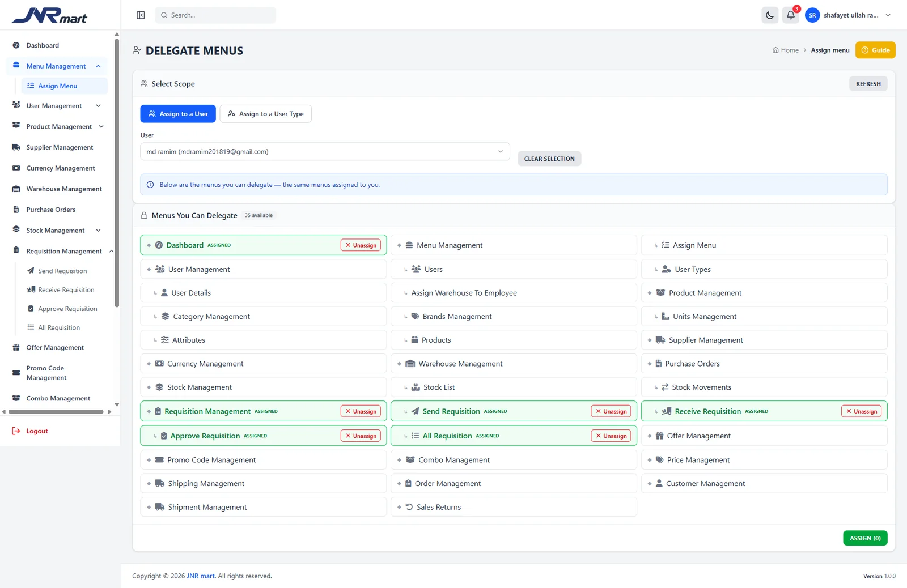Open the user account dropdown chevron

click(x=888, y=15)
